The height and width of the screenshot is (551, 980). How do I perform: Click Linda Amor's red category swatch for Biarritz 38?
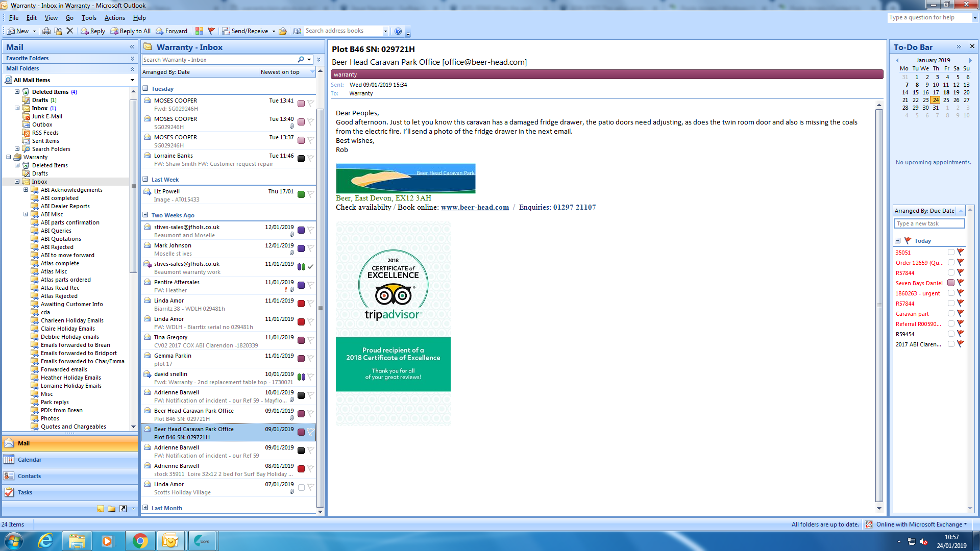pyautogui.click(x=301, y=304)
